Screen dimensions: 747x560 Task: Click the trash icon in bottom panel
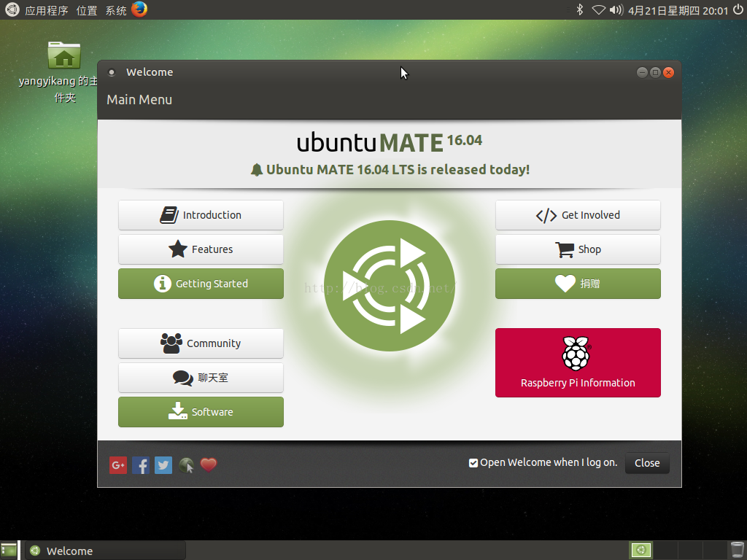(737, 551)
